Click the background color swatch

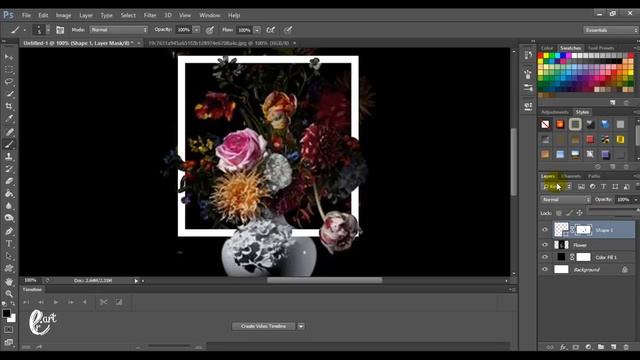click(x=12, y=318)
